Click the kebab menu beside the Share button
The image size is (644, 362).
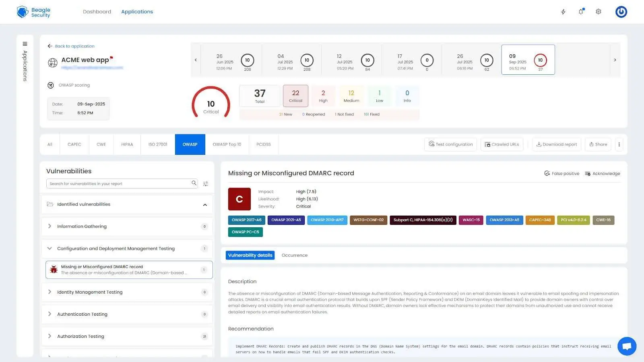[x=619, y=144]
